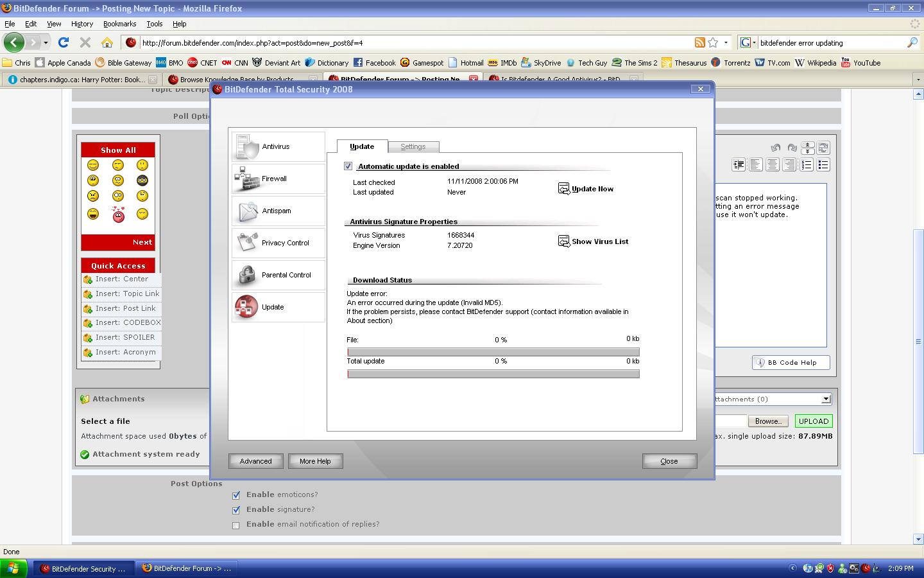Open the Firefox Bookmarks menu

(x=119, y=24)
